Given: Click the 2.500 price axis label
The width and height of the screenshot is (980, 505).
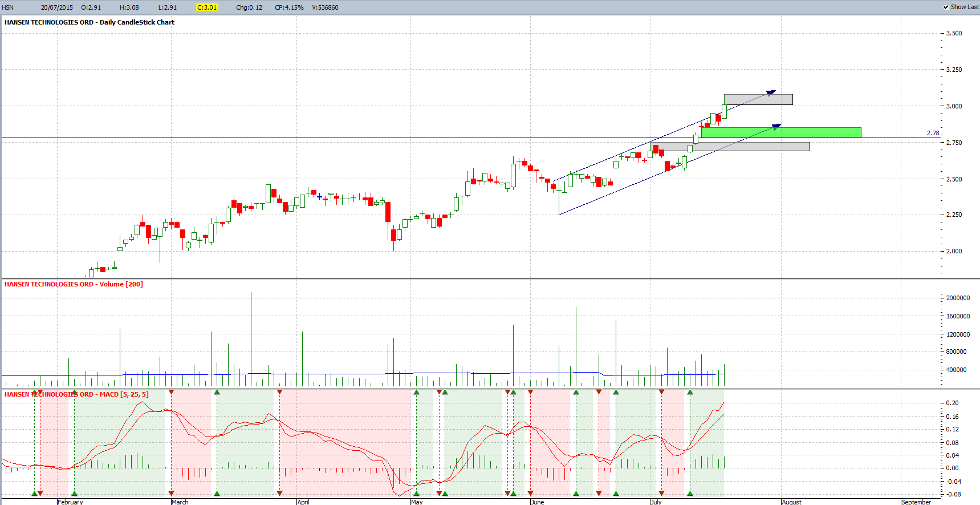Looking at the screenshot, I should [954, 179].
